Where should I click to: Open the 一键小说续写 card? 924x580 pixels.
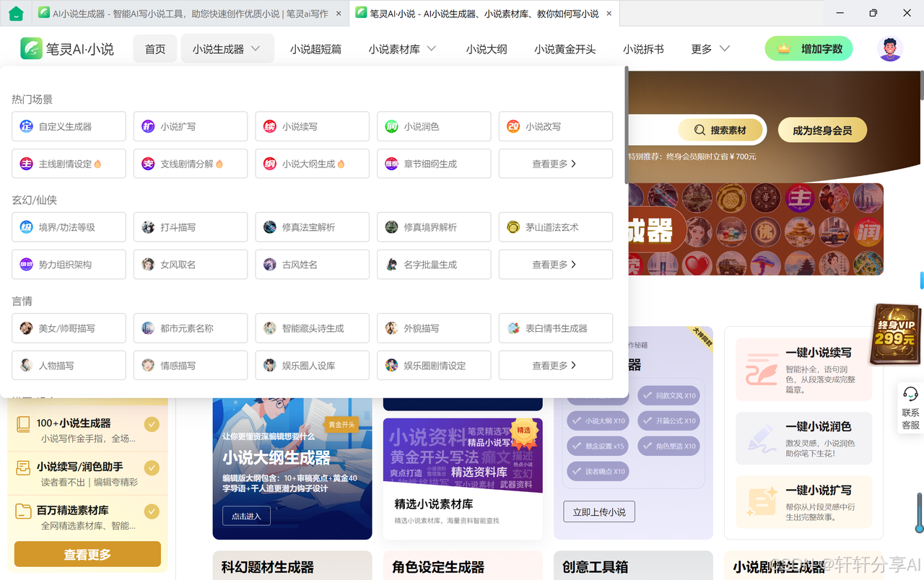click(x=803, y=370)
